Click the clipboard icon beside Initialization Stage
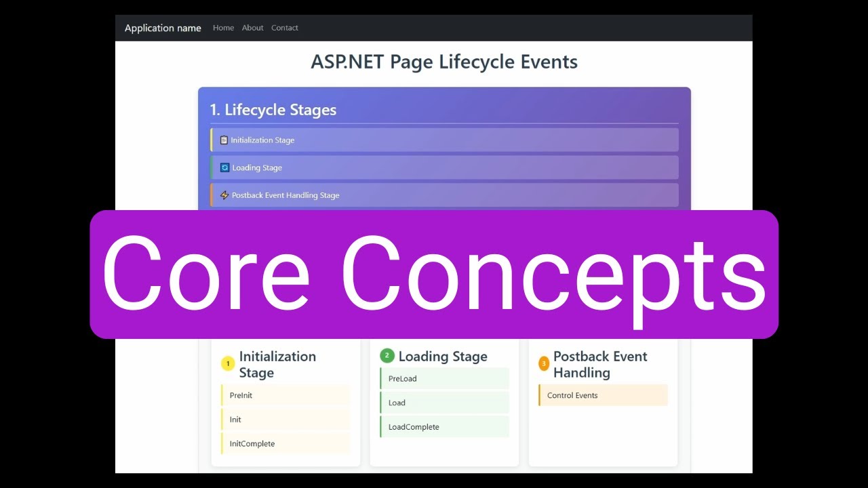Image resolution: width=868 pixels, height=488 pixels. (x=224, y=140)
